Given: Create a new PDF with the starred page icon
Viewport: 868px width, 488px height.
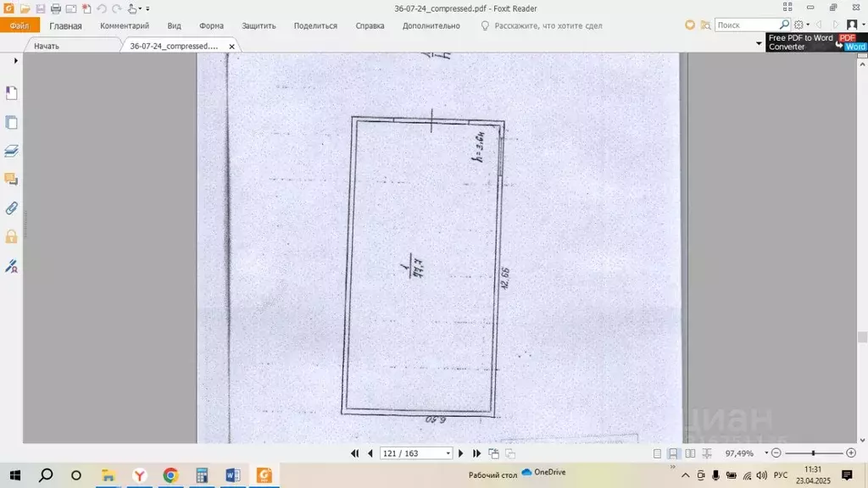Looking at the screenshot, I should pyautogui.click(x=86, y=8).
